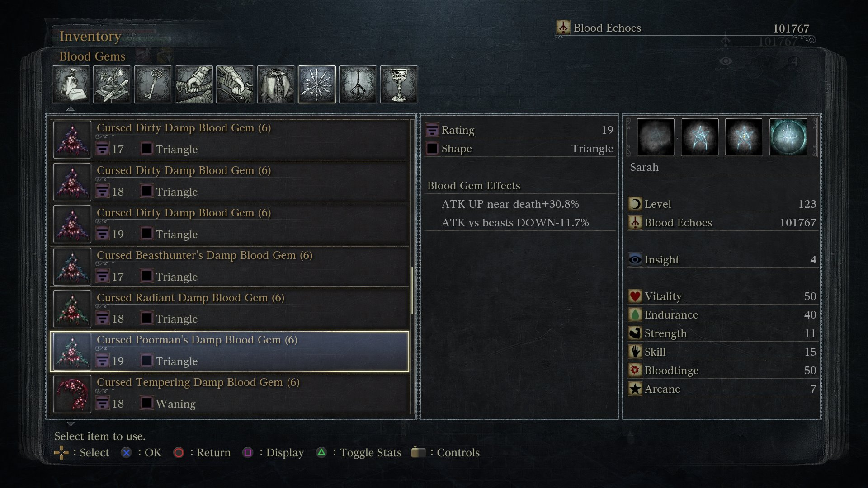Click the Cross OK prompt

(141, 452)
